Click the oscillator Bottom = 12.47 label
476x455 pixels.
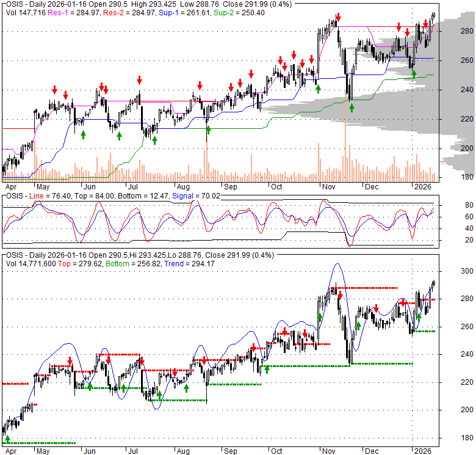[x=143, y=196]
